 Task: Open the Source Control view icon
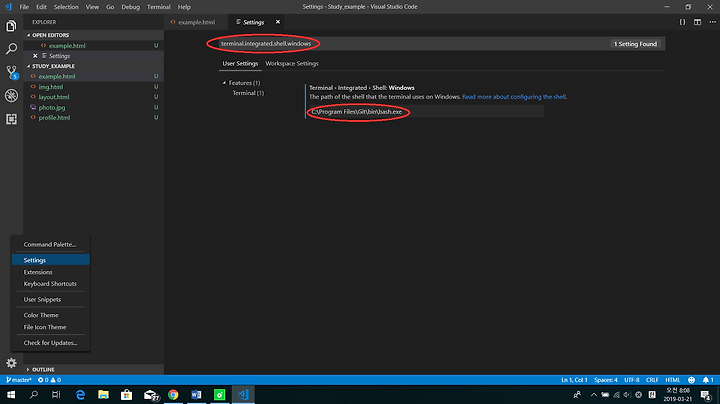coord(11,72)
